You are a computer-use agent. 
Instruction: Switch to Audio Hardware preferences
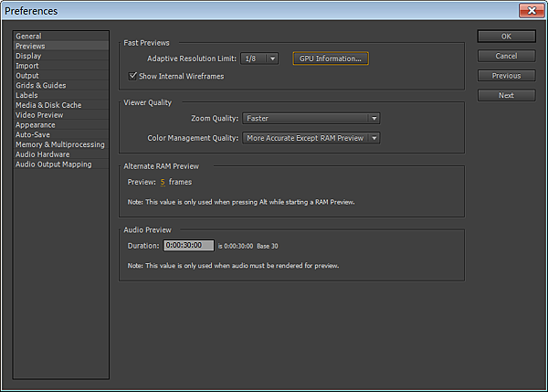61,154
